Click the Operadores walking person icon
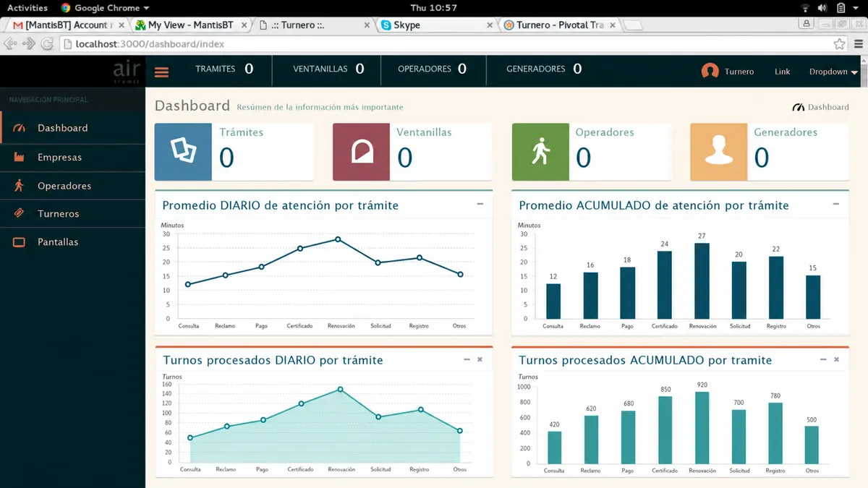The image size is (868, 488). [x=20, y=186]
